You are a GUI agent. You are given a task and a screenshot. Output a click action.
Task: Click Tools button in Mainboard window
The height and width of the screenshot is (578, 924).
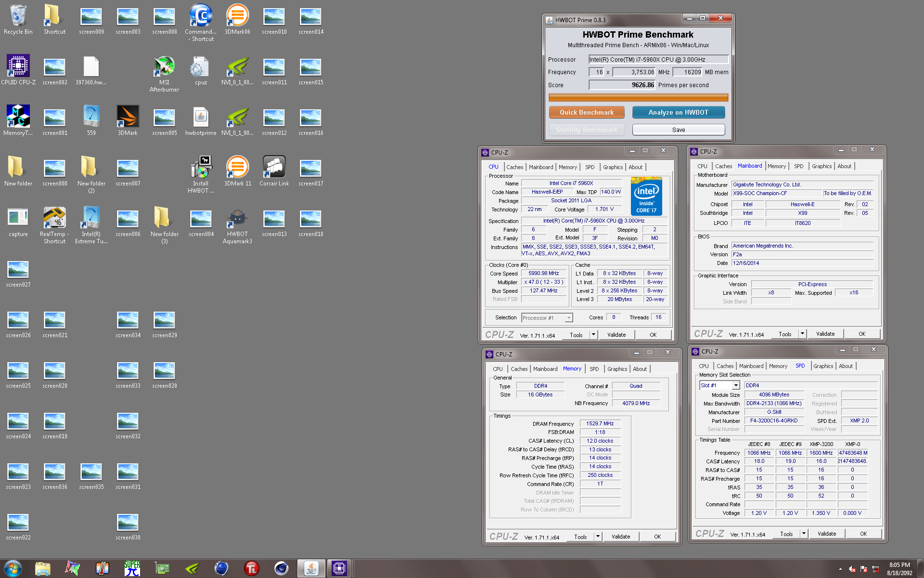pyautogui.click(x=785, y=334)
